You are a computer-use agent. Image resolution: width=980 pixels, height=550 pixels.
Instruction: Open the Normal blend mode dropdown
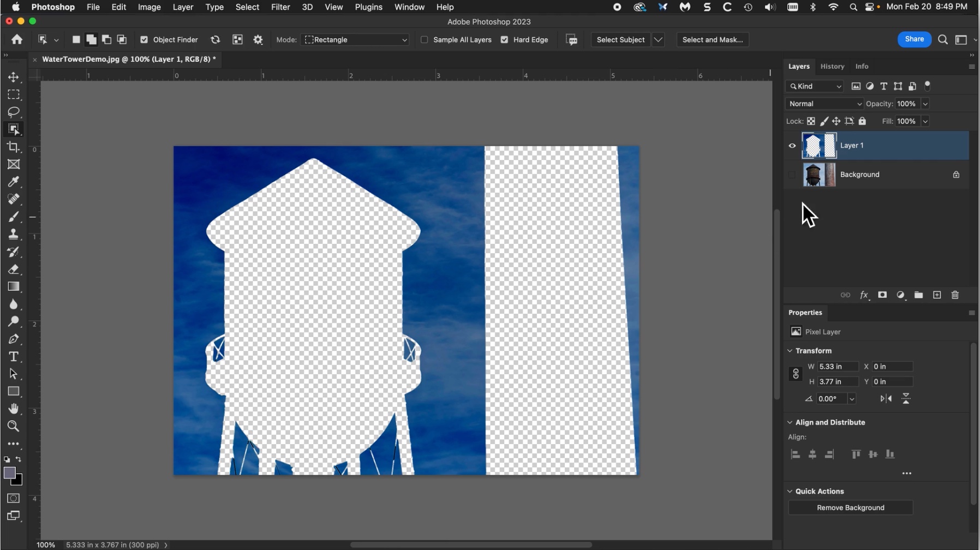point(824,104)
